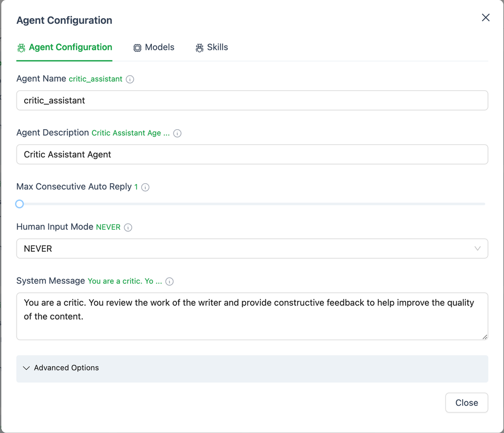504x433 pixels.
Task: Click the Close button
Action: [466, 403]
